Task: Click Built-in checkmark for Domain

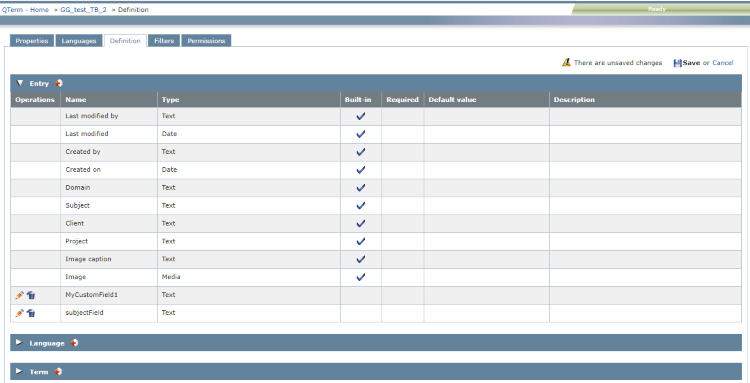Action: pyautogui.click(x=361, y=188)
